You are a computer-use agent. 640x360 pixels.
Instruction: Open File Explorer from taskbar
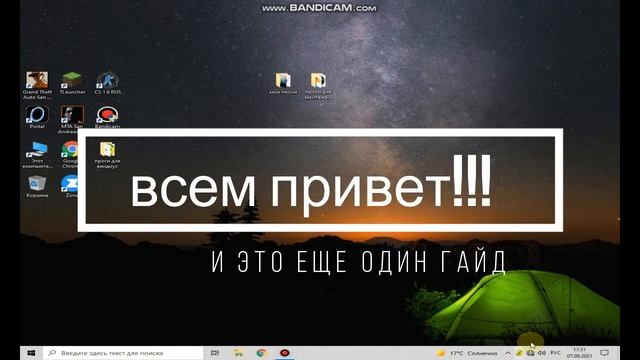[x=238, y=353]
